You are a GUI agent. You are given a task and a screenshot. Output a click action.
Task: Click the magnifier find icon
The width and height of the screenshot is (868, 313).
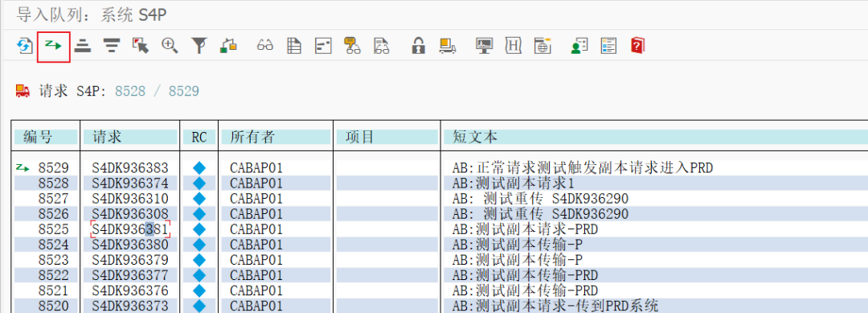point(170,45)
